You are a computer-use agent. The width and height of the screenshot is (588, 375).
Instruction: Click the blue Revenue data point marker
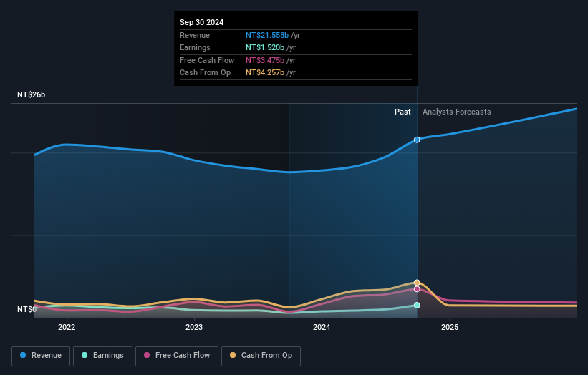pyautogui.click(x=417, y=140)
